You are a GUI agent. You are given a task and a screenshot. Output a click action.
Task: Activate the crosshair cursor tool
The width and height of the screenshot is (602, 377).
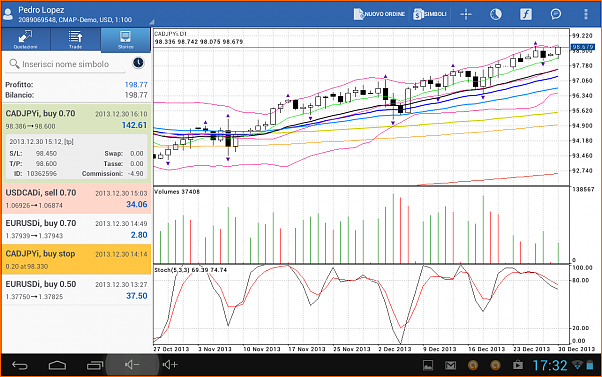[466, 14]
